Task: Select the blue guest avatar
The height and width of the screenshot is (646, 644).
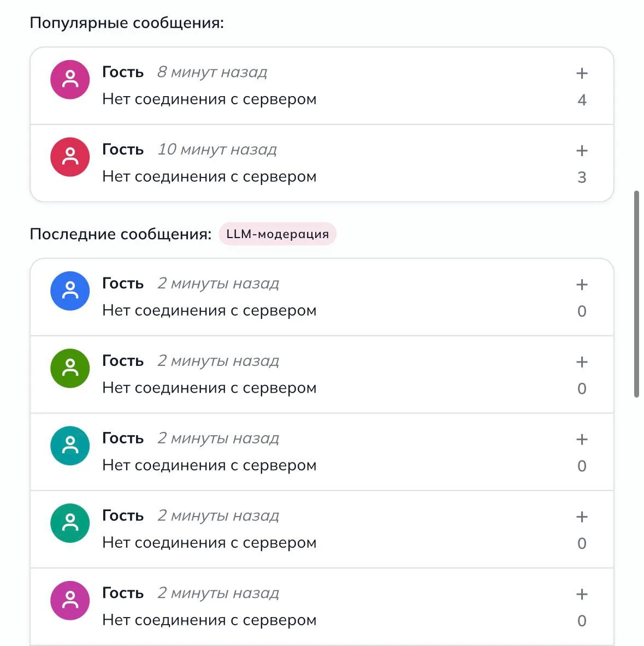Action: pos(70,291)
